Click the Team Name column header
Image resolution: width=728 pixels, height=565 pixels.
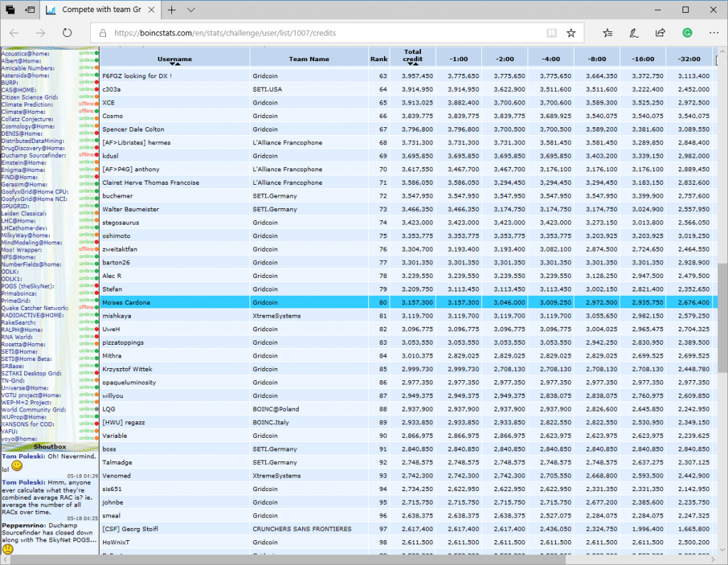click(x=309, y=59)
